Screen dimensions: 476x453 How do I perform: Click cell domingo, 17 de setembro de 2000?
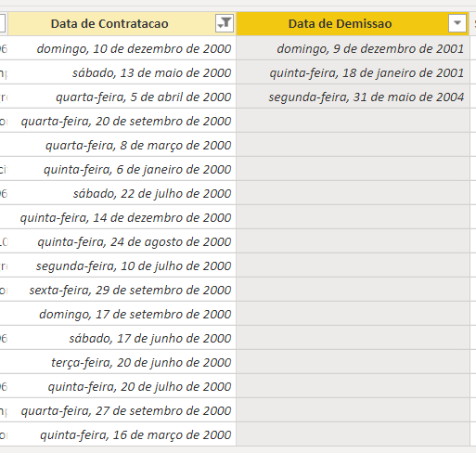[x=122, y=314]
